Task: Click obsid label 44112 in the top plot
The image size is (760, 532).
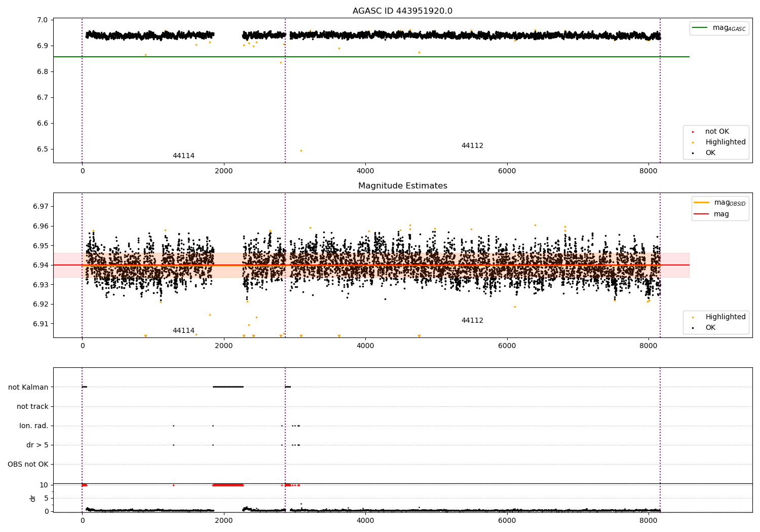Action: tap(472, 146)
